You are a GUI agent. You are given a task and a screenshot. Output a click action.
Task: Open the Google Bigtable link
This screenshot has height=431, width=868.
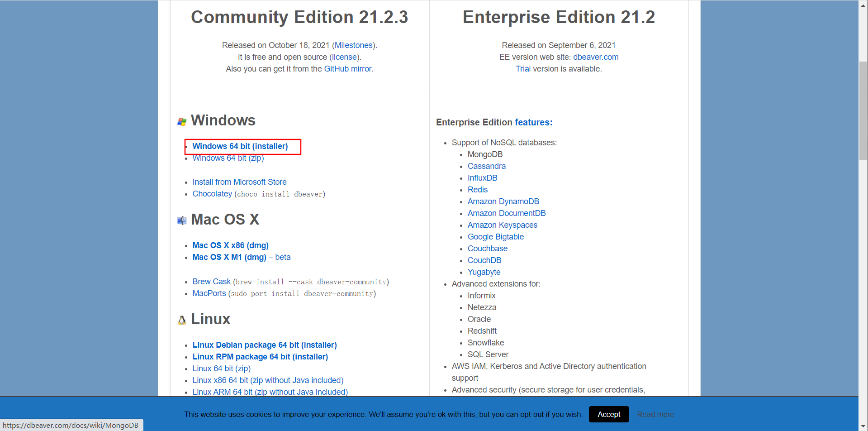[x=495, y=237]
